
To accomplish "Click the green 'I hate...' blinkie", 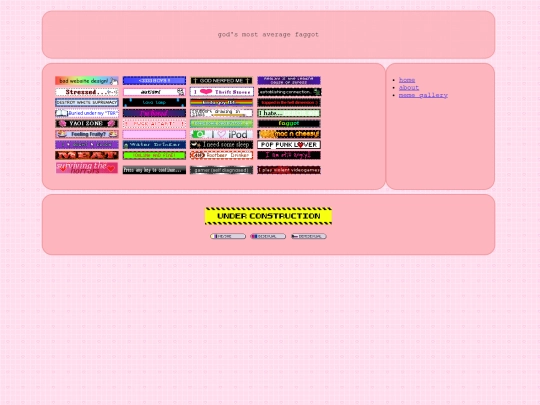I will click(289, 113).
